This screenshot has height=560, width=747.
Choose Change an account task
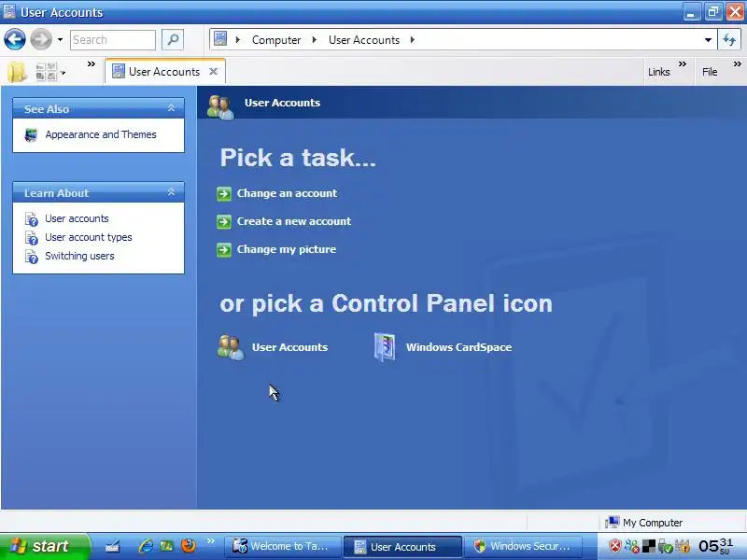[x=287, y=193]
